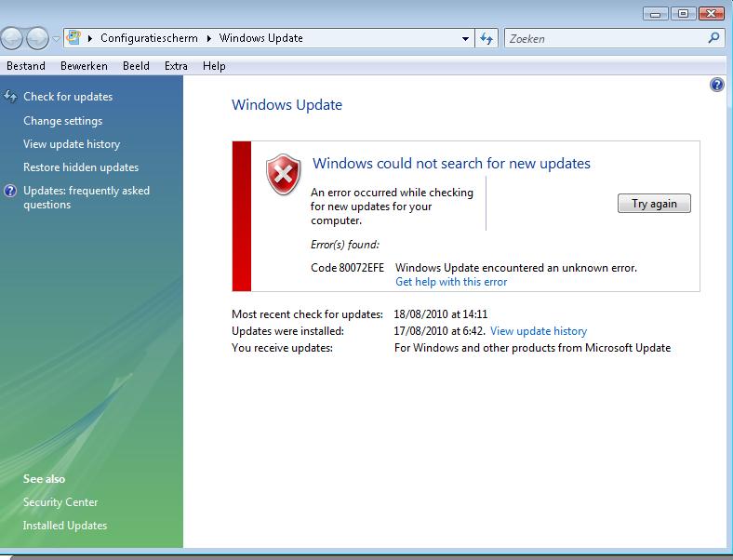The width and height of the screenshot is (733, 560).
Task: Open the Extra menu
Action: tap(176, 66)
